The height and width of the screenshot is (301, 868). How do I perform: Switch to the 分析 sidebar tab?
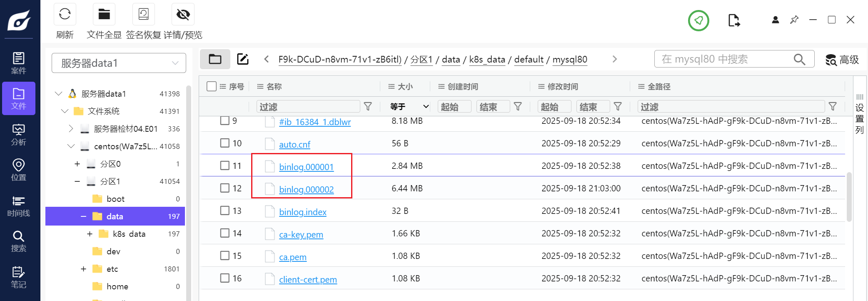click(x=18, y=135)
